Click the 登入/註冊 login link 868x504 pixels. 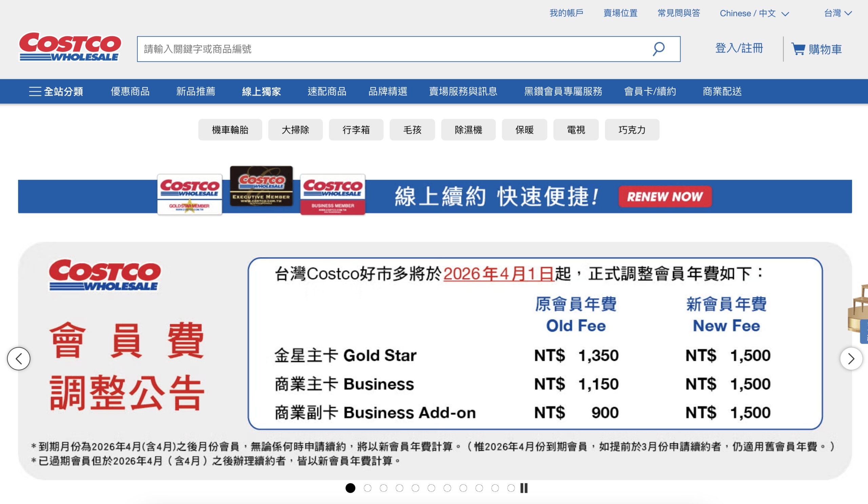point(739,48)
